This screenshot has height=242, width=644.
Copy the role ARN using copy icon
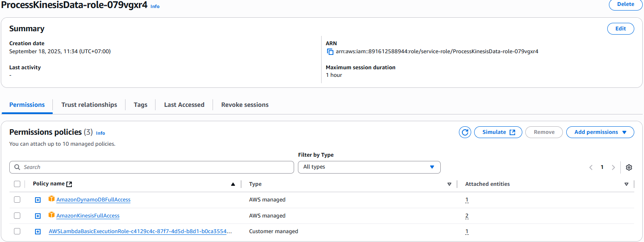(330, 52)
